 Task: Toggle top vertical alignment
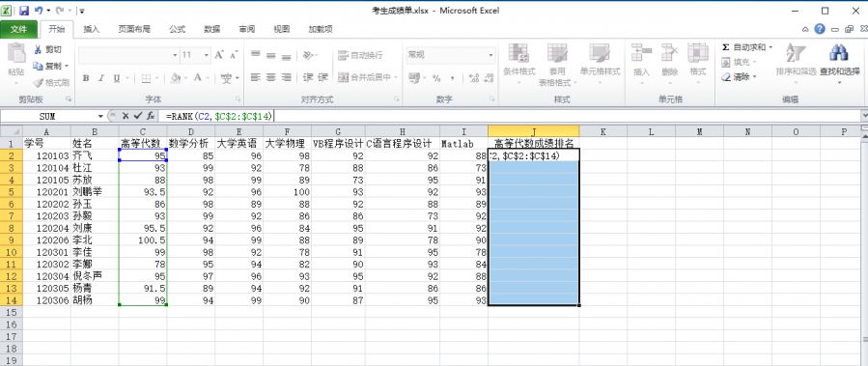point(255,55)
